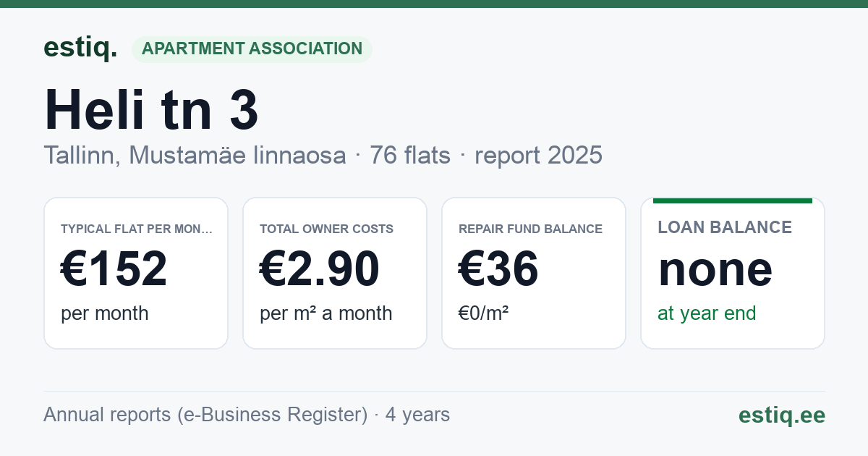Open the Typical Flat Per Month card
The image size is (868, 456).
point(136,273)
